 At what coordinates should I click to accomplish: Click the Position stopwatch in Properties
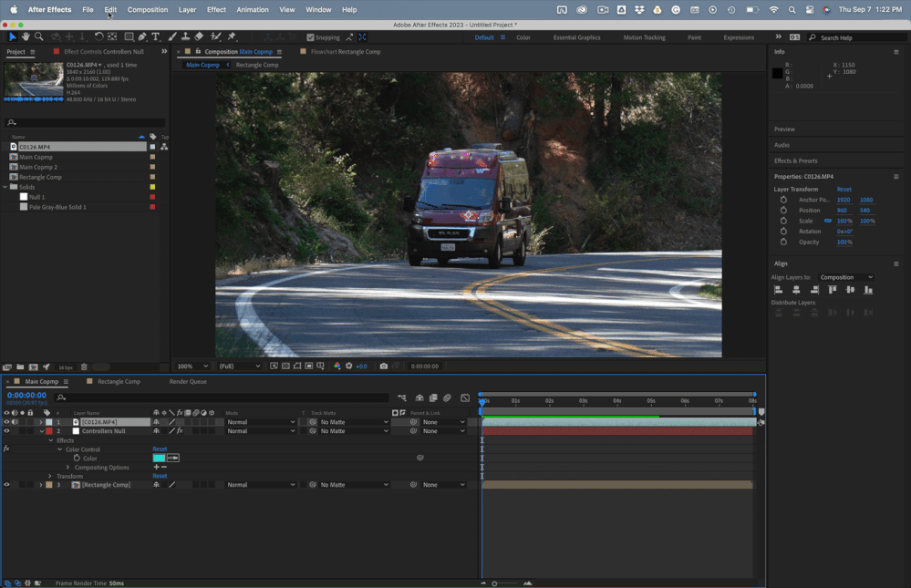tap(783, 211)
